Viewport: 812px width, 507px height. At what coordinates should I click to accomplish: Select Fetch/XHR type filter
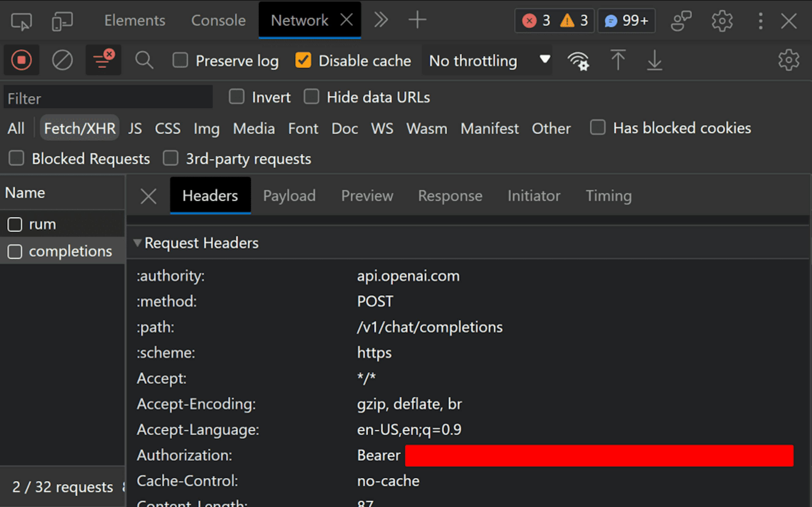pos(80,128)
